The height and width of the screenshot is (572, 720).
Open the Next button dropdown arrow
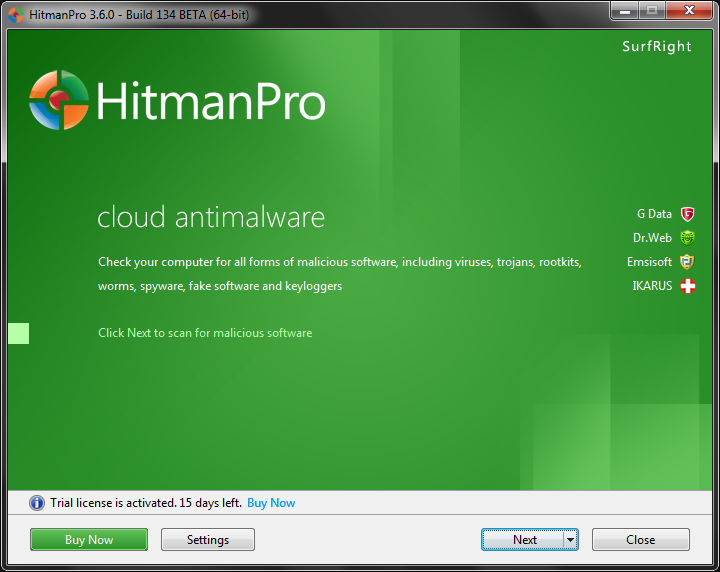[570, 540]
